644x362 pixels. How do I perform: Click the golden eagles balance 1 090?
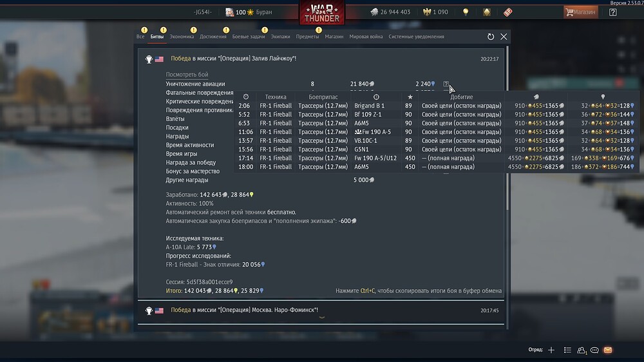click(x=436, y=12)
